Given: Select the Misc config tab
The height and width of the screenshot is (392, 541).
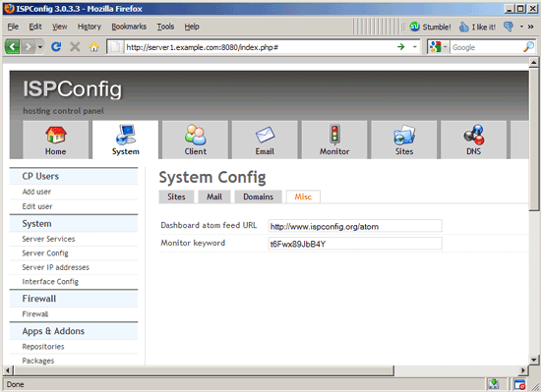Looking at the screenshot, I should tap(303, 196).
